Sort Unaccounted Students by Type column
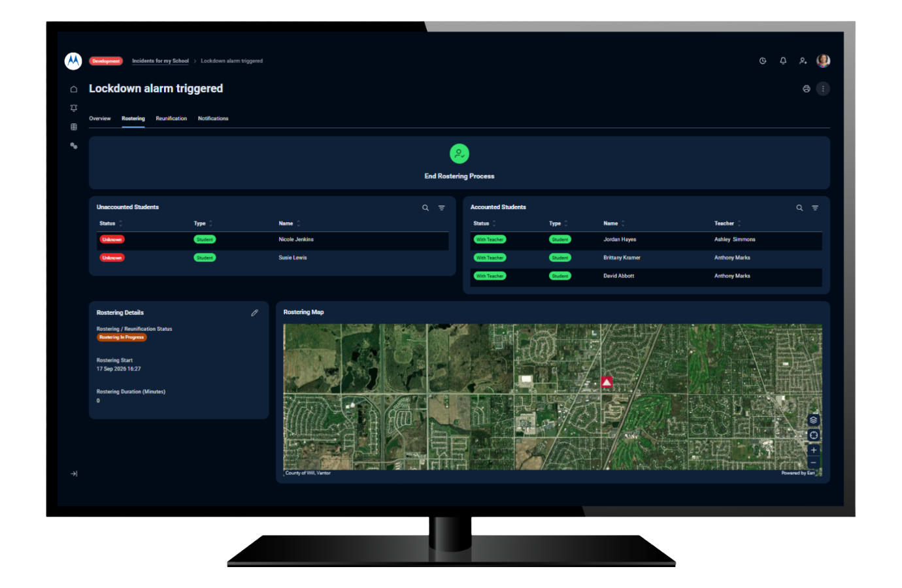This screenshot has width=902, height=588. (x=203, y=223)
